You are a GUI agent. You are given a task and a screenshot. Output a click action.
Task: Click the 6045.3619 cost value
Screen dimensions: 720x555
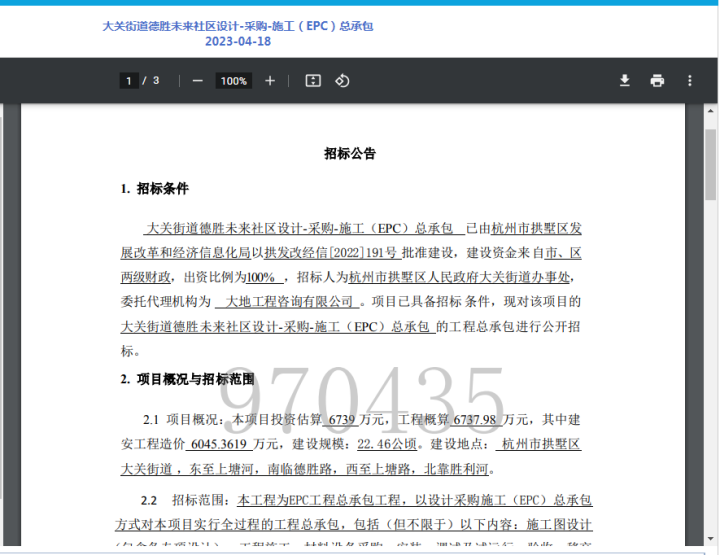(x=219, y=444)
